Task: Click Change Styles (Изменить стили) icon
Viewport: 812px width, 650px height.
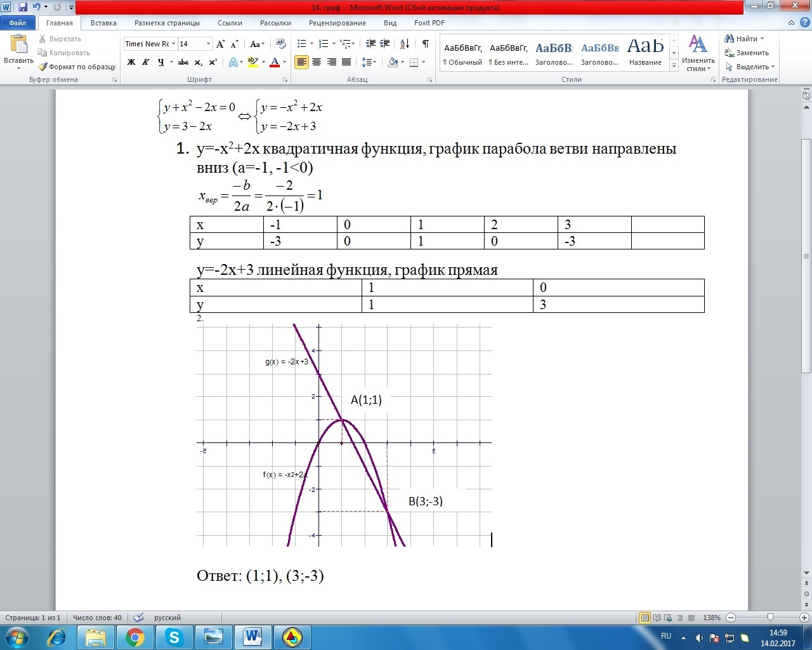Action: tap(698, 53)
